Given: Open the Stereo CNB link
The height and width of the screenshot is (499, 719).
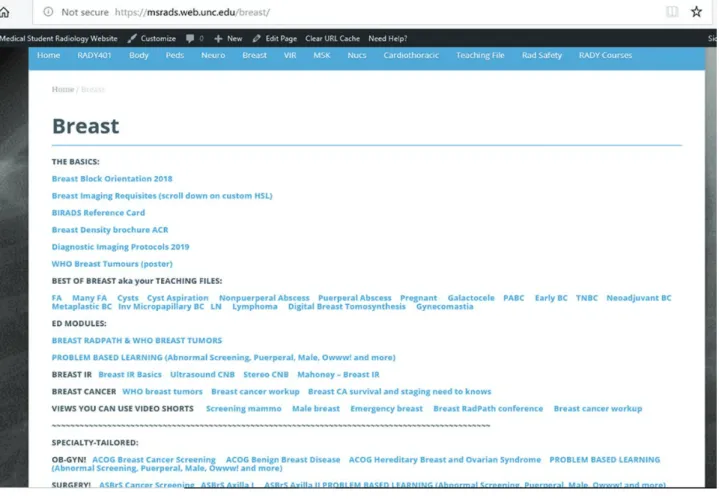Looking at the screenshot, I should pyautogui.click(x=266, y=375).
